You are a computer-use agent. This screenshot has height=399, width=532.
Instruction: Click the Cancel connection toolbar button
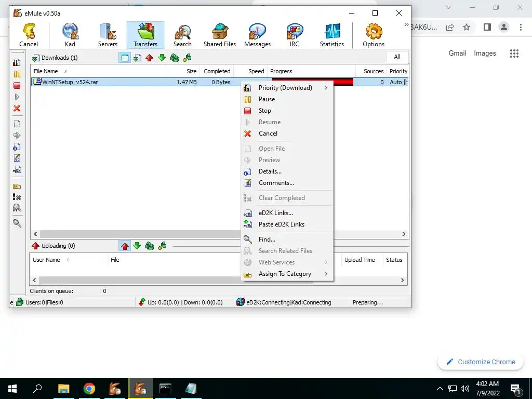[29, 35]
